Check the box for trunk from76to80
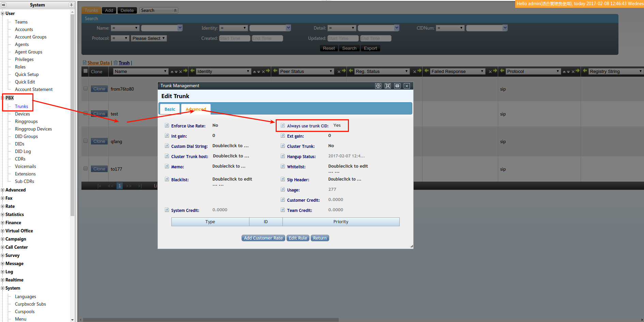 pyautogui.click(x=86, y=88)
